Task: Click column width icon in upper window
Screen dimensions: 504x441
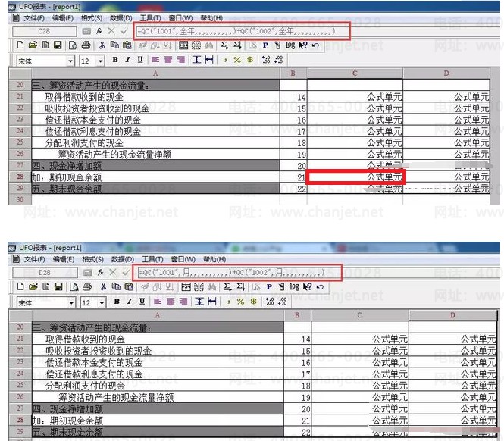Action: pyautogui.click(x=209, y=59)
